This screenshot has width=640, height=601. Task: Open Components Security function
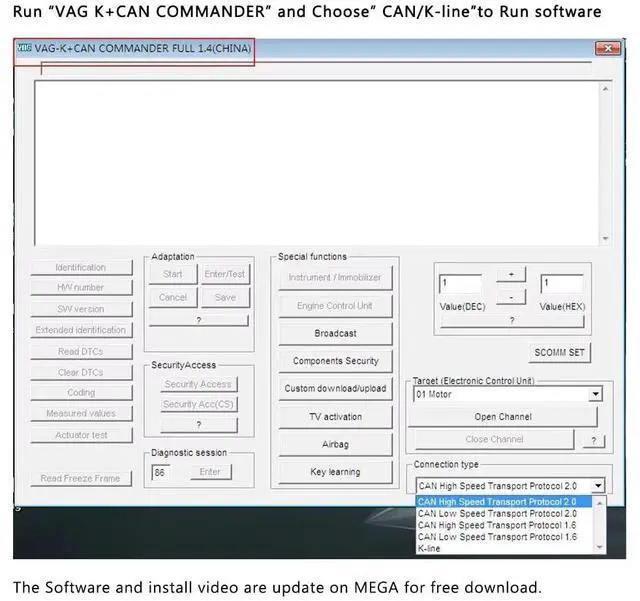335,361
